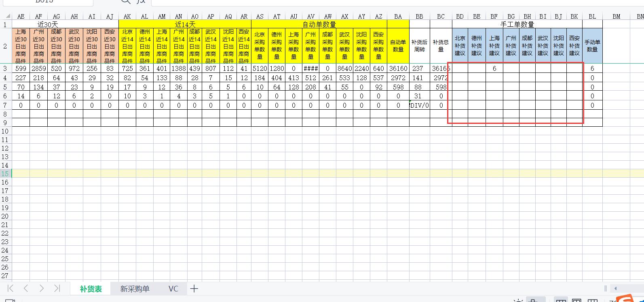Select the 北京补货建议 header cell
644x302 pixels.
point(460,46)
